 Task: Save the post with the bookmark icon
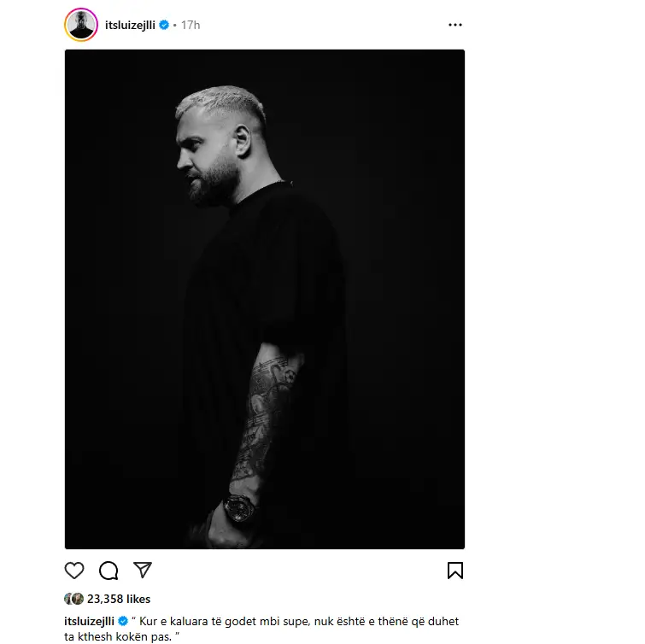click(455, 571)
